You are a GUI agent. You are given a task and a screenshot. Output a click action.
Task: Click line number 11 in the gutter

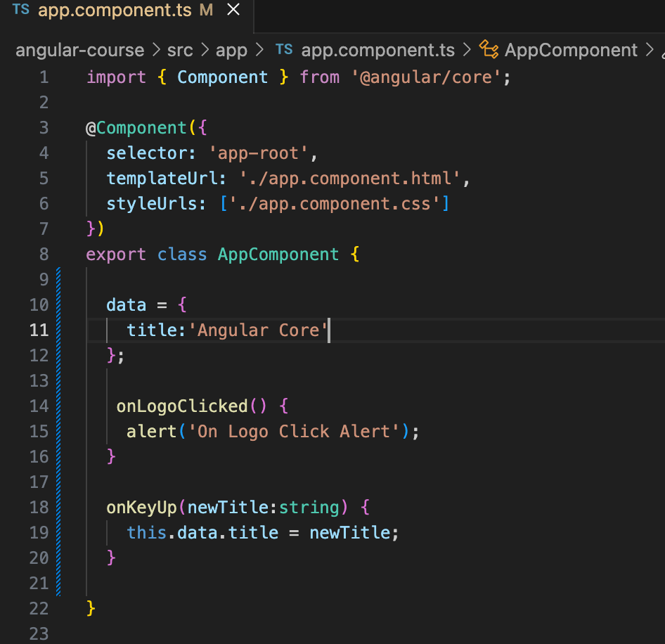point(39,330)
